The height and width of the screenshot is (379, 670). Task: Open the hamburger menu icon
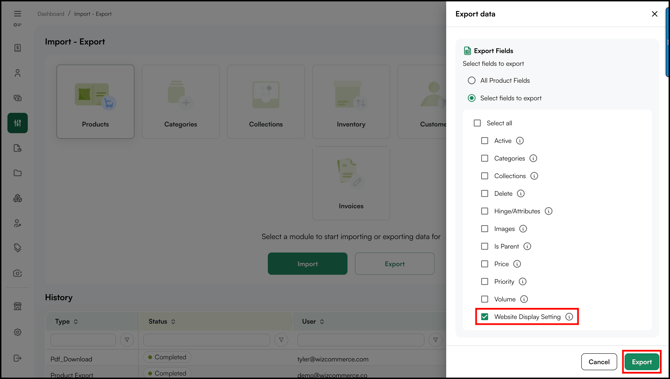coord(18,14)
